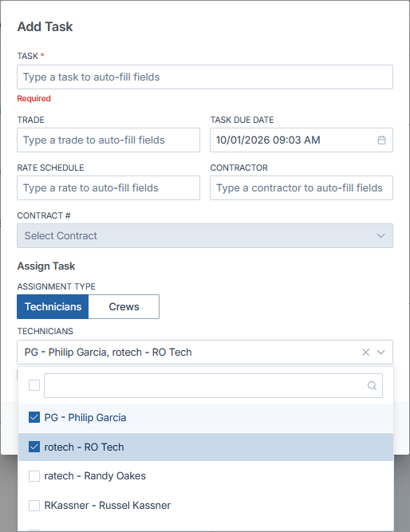Screen dimensions: 410x532
Task: Check ratech - Randy Oakes checkbox
Action: pyautogui.click(x=34, y=476)
